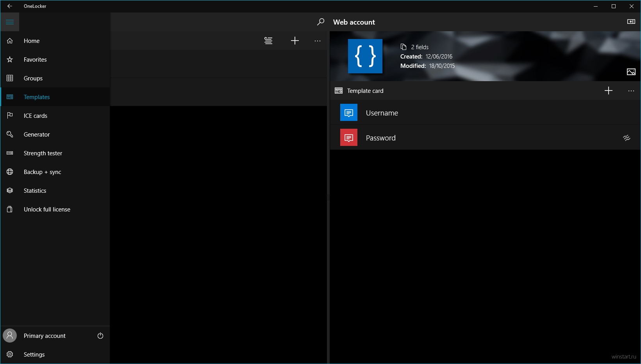Open Backup + sync
The image size is (641, 364).
click(55, 172)
